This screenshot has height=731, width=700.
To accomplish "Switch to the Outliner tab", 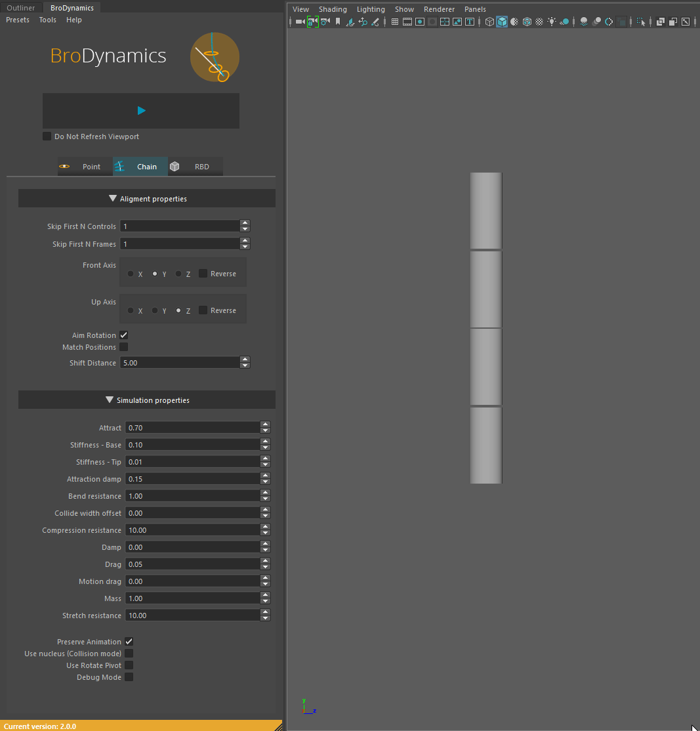I will pos(20,7).
